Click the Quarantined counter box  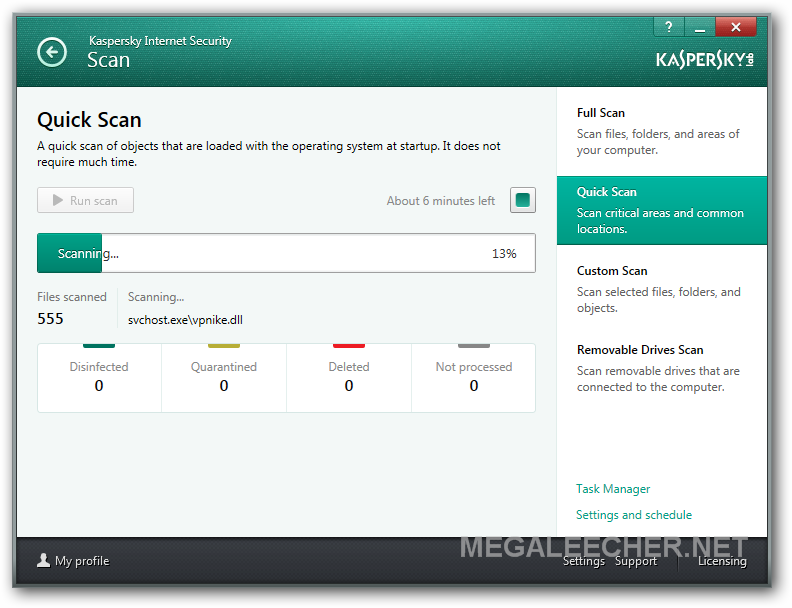[x=224, y=378]
